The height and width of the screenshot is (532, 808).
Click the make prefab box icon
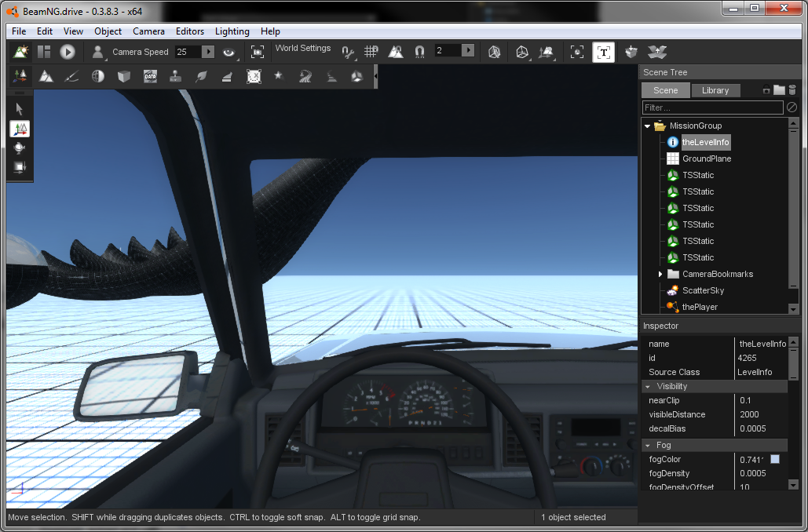631,52
